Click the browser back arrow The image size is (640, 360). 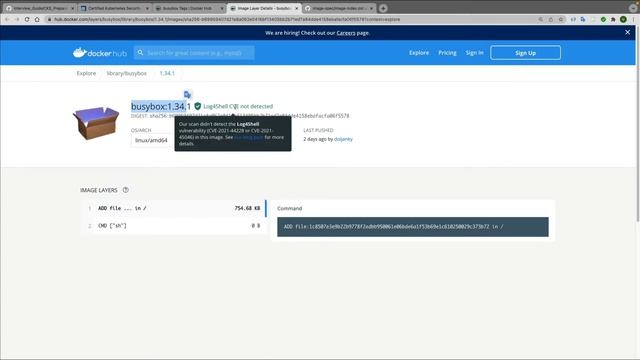[7, 19]
